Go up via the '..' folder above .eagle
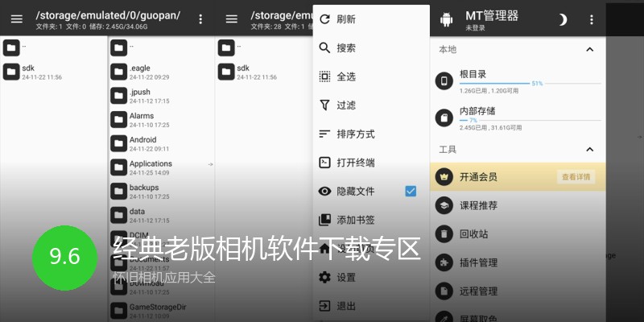The width and height of the screenshot is (644, 322). (161, 48)
